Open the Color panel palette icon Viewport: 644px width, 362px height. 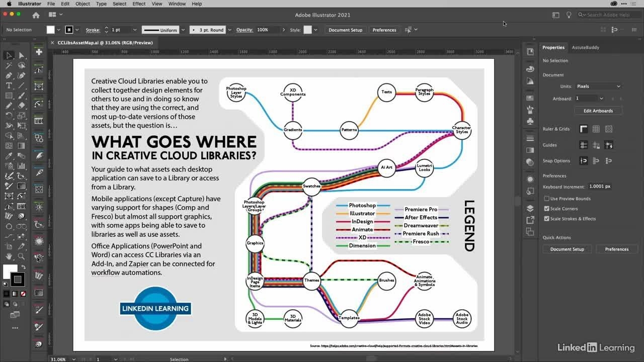530,69
